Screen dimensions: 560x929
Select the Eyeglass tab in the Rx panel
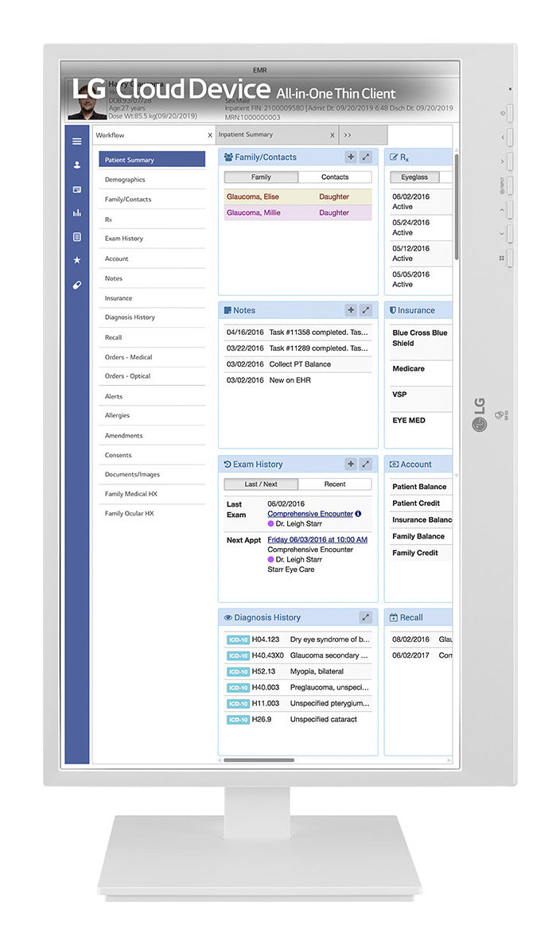[x=414, y=177]
